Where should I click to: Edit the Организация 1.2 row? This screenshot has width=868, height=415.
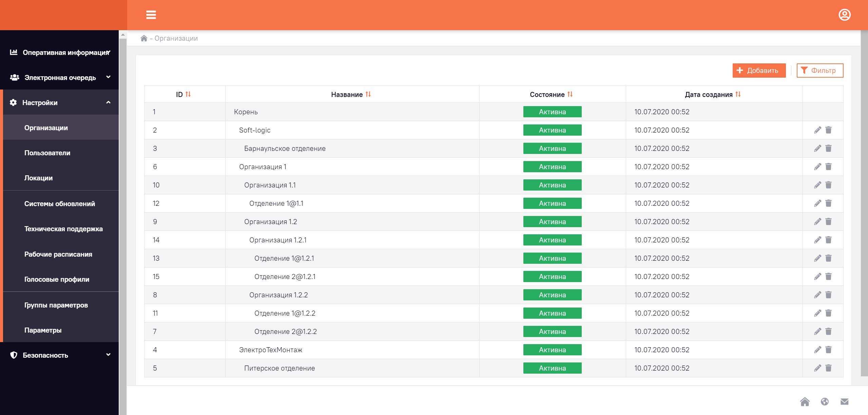click(x=817, y=222)
